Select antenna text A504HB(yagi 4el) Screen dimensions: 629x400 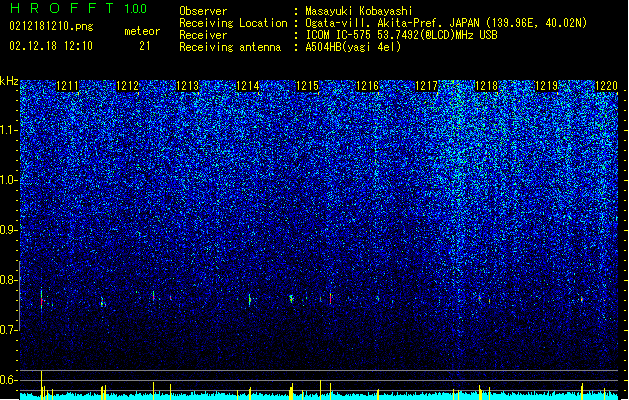coord(353,47)
